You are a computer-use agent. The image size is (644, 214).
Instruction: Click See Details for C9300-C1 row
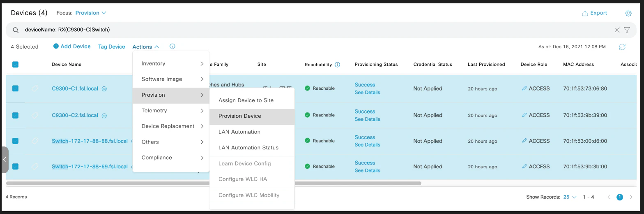(x=367, y=93)
